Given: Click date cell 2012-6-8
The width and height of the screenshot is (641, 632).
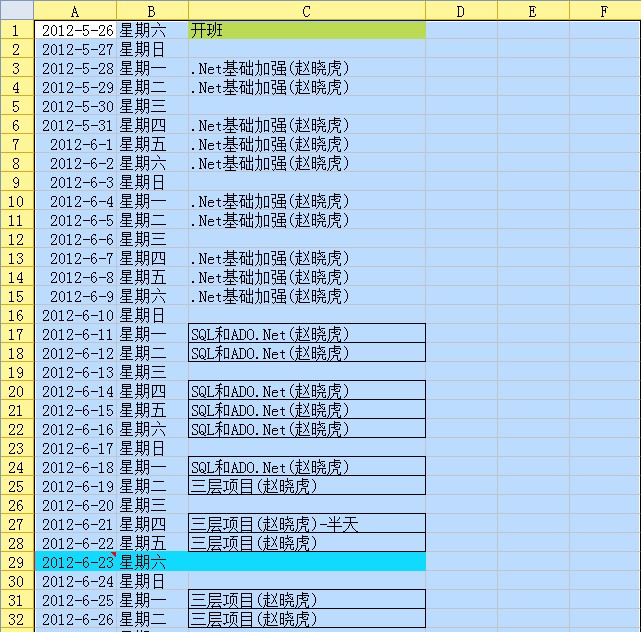Looking at the screenshot, I should click(75, 278).
